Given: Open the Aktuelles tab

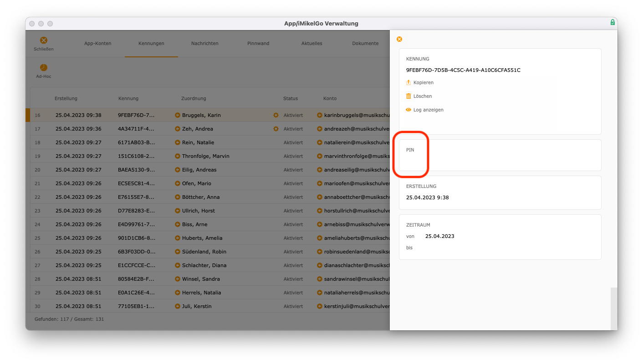Looking at the screenshot, I should pos(312,43).
